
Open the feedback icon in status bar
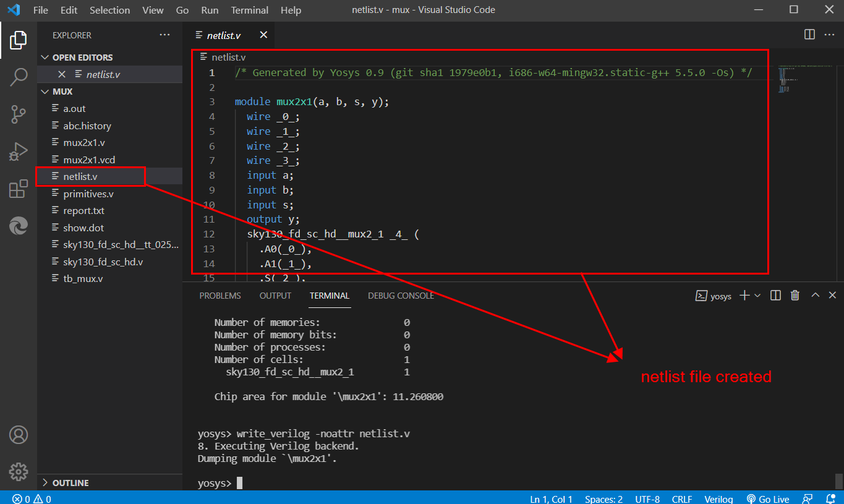click(x=807, y=498)
